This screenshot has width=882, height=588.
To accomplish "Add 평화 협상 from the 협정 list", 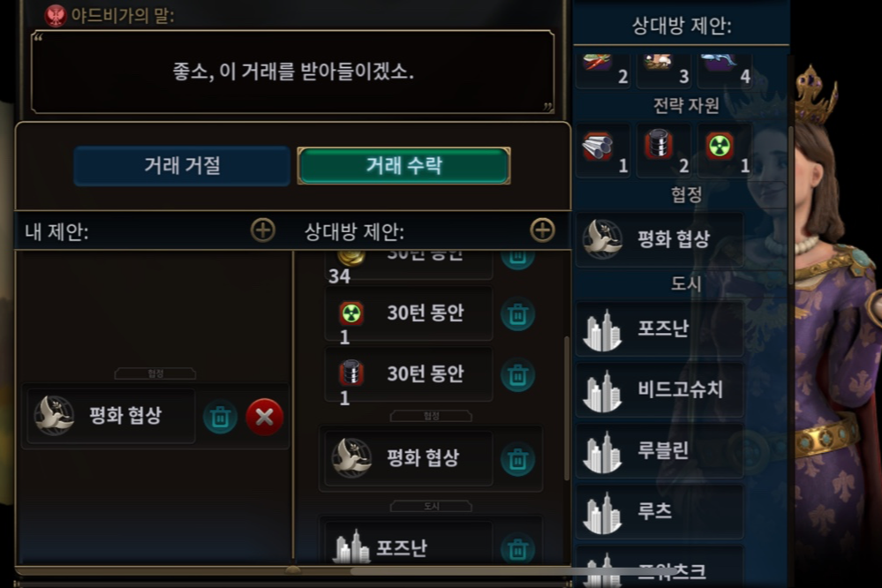I will click(x=660, y=239).
